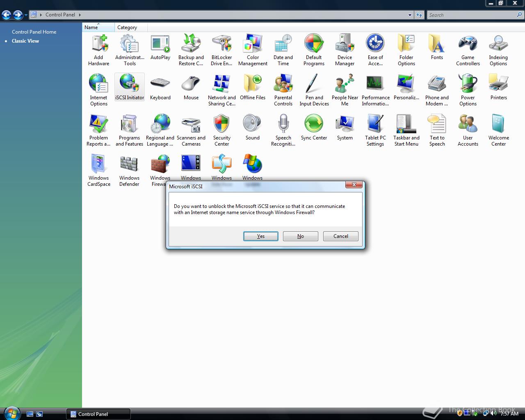
Task: Open Game Controllers
Action: pos(468,50)
